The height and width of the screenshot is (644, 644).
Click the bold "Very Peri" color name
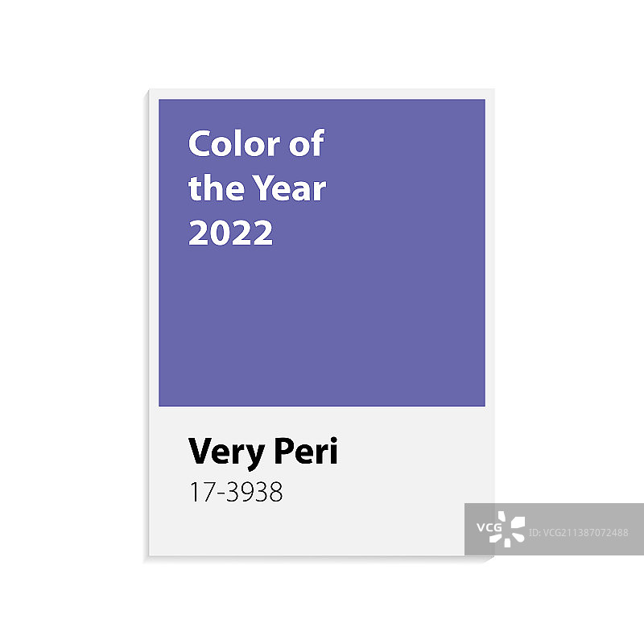click(x=262, y=452)
